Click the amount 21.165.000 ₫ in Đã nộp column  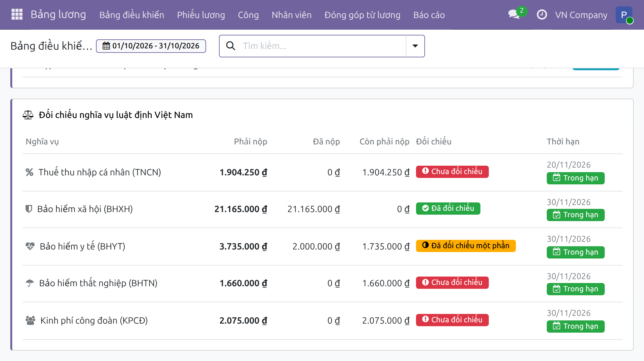pyautogui.click(x=314, y=209)
